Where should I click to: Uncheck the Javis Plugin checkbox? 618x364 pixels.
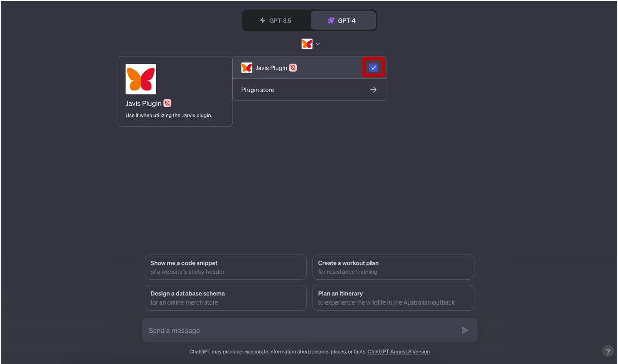click(374, 68)
